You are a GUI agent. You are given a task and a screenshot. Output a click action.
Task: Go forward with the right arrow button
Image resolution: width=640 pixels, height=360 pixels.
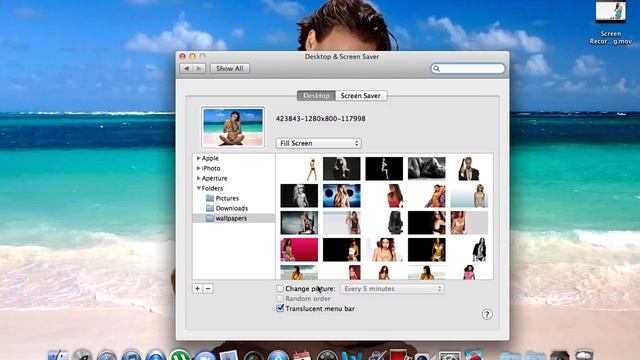199,69
